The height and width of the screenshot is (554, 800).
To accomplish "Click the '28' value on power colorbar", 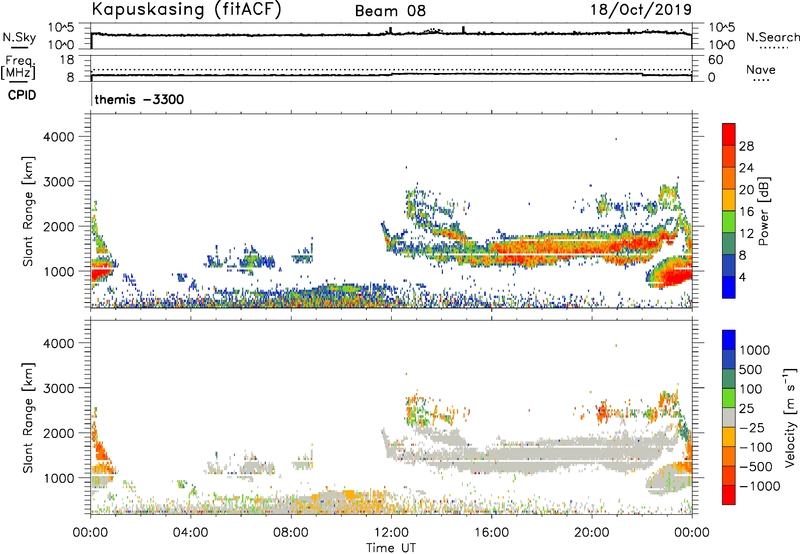I will (746, 146).
